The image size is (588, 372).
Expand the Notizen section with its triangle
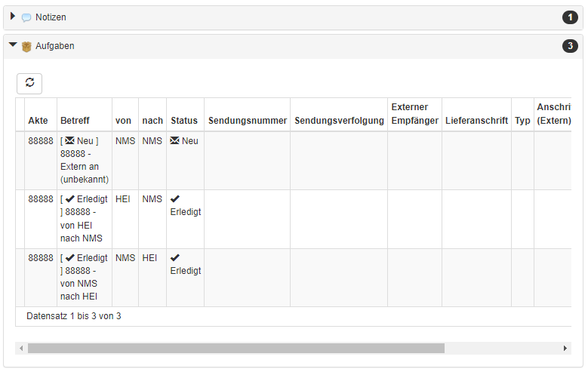(x=13, y=16)
